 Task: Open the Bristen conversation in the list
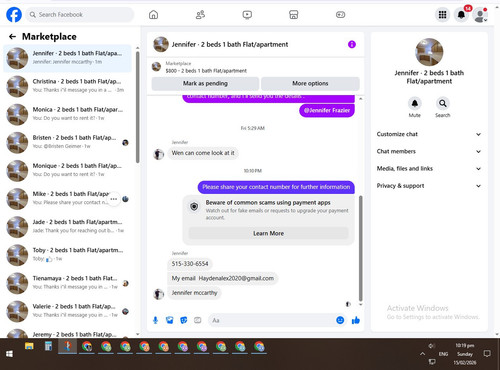(68, 142)
